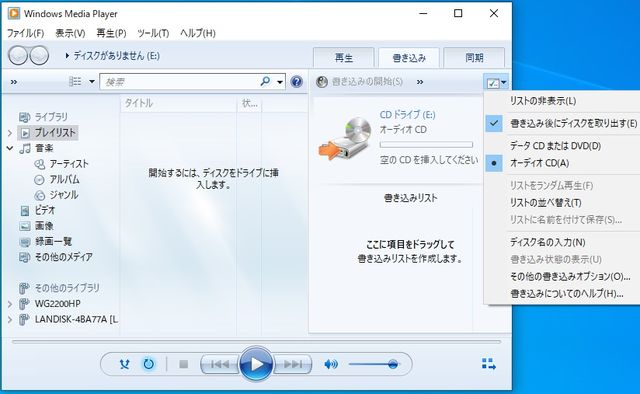
Task: Open the view options list icon
Action: tap(75, 81)
